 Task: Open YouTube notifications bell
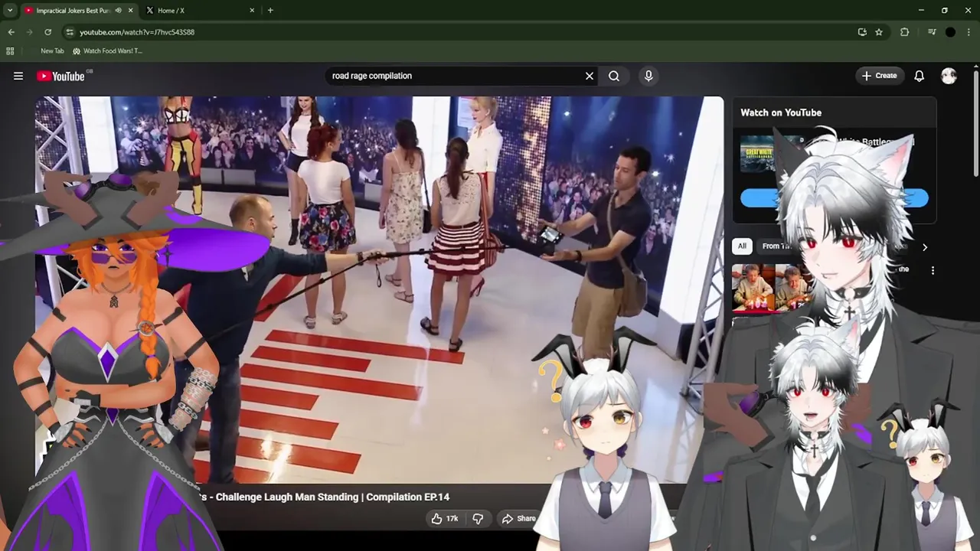[919, 76]
